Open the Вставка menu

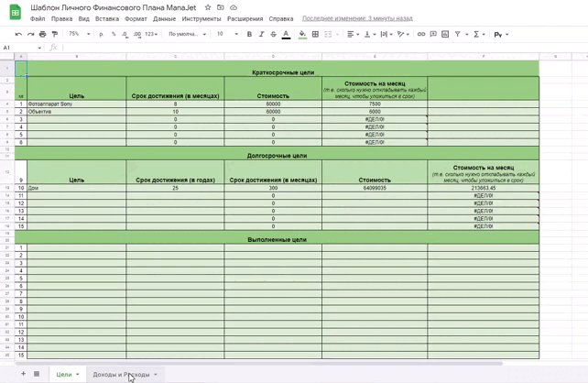107,18
